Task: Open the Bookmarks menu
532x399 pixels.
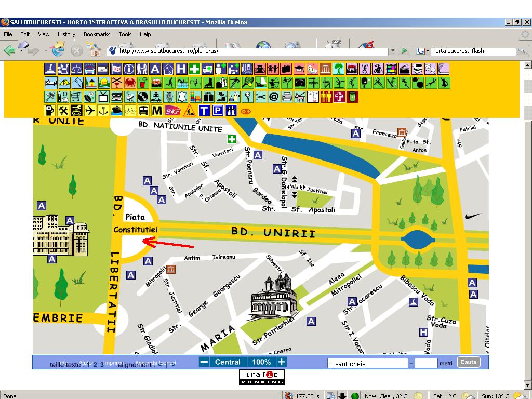Action: pos(97,34)
